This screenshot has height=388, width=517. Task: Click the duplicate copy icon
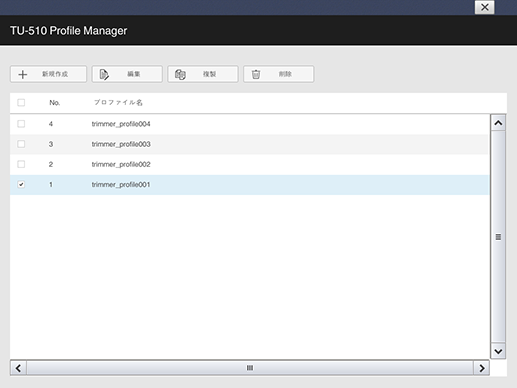coord(180,74)
